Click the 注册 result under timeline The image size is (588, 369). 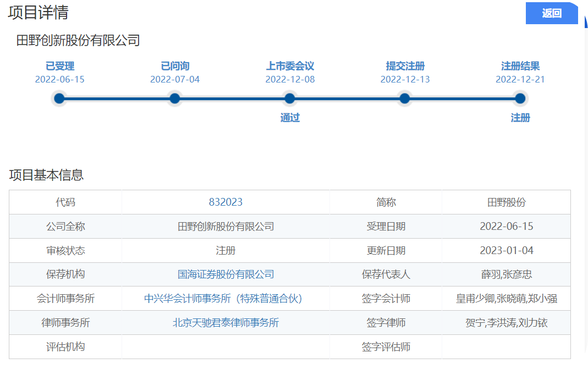pyautogui.click(x=520, y=118)
